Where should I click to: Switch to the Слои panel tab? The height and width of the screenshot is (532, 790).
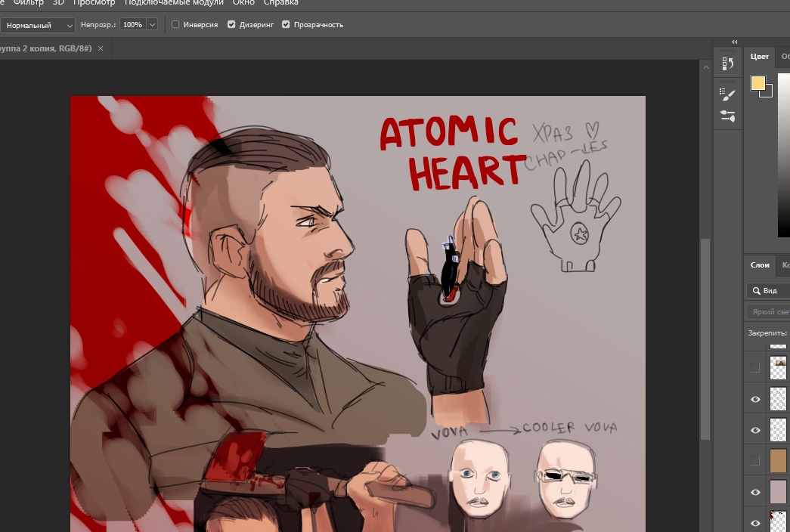point(760,265)
